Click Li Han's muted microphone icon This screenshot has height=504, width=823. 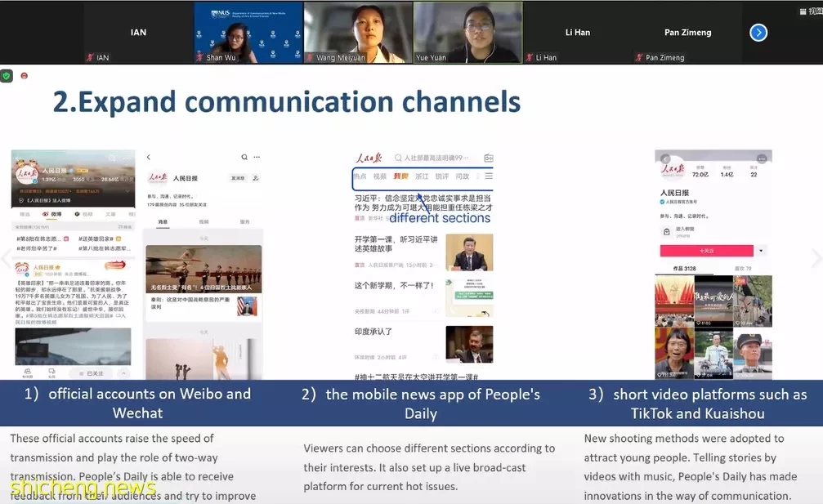[x=530, y=57]
